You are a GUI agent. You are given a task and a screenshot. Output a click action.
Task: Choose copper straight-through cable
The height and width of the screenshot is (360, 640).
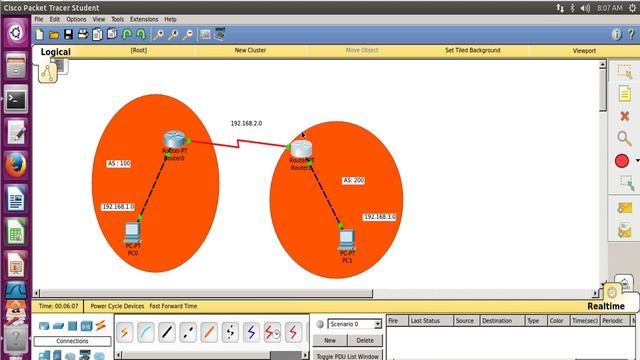167,333
